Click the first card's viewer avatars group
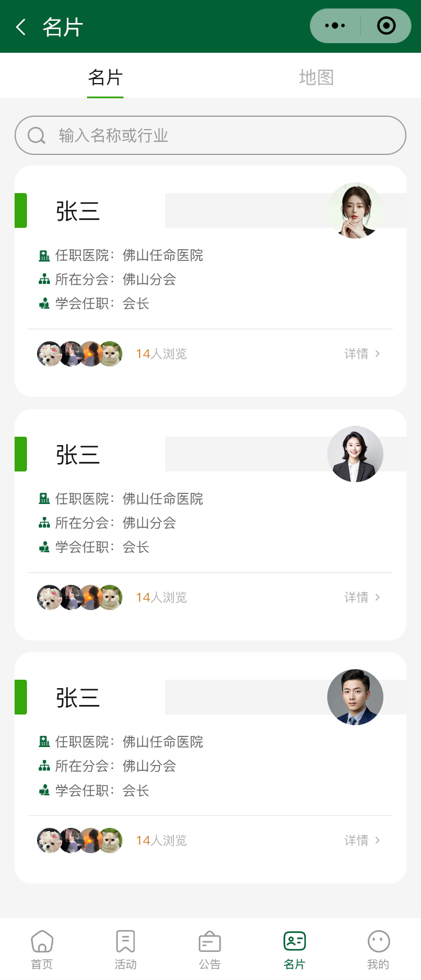 (80, 354)
